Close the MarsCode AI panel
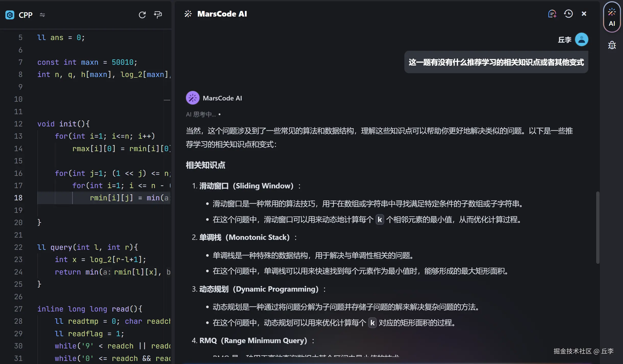This screenshot has height=364, width=623. [584, 14]
